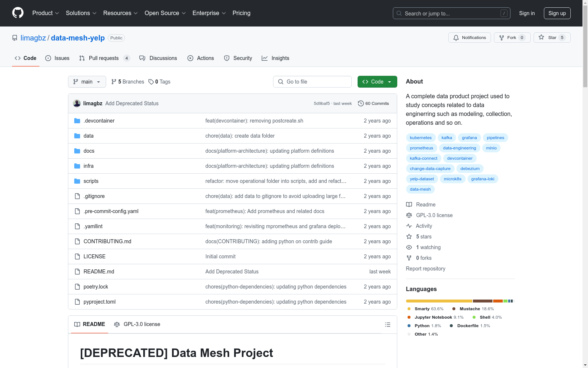The width and height of the screenshot is (588, 368).
Task: Open the Pricing link
Action: tap(241, 13)
